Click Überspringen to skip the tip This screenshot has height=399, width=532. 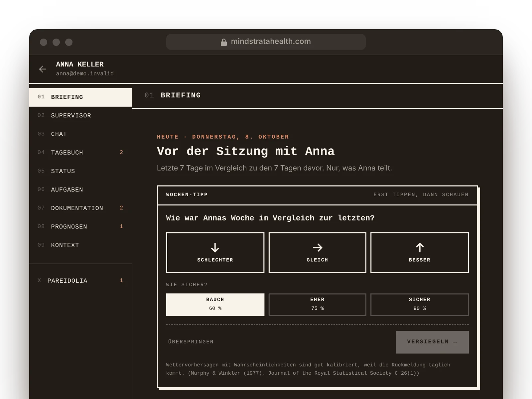coord(191,342)
